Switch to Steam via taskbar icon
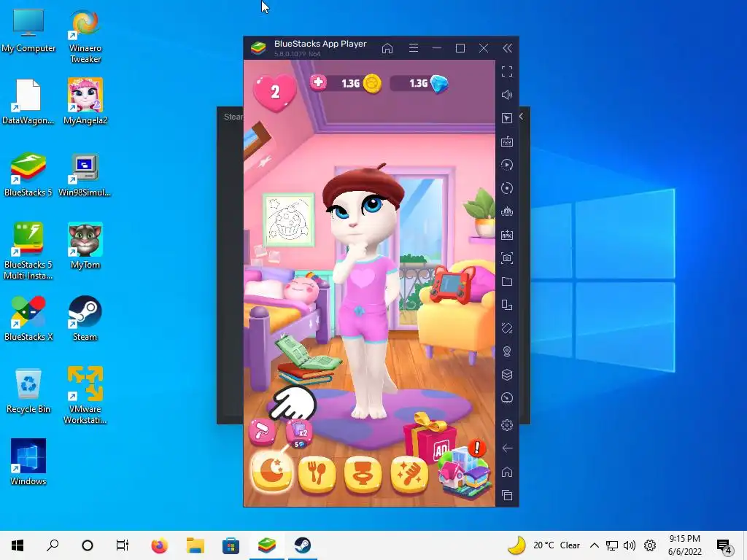 [x=302, y=545]
